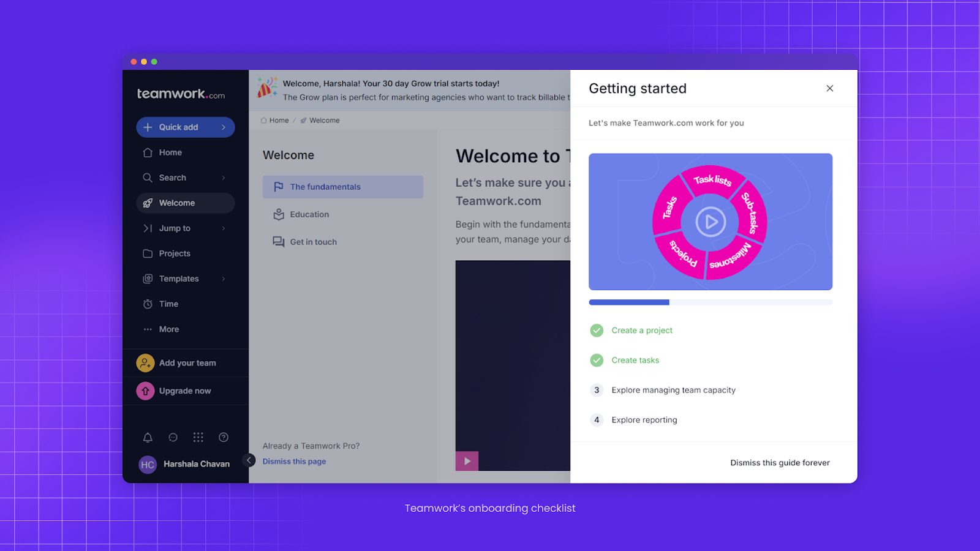Open the chat bubble icon

173,437
